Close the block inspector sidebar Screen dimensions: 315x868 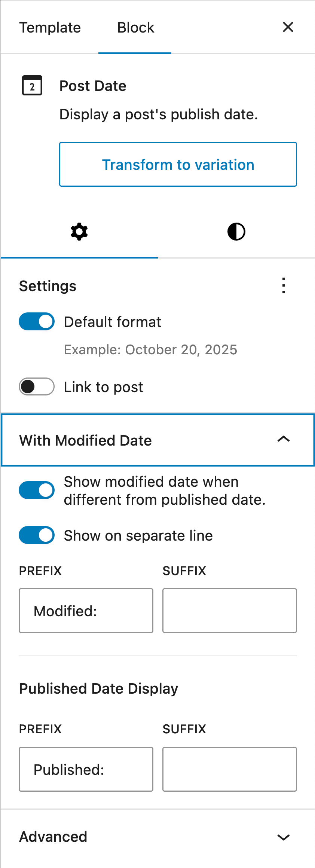pos(288,27)
